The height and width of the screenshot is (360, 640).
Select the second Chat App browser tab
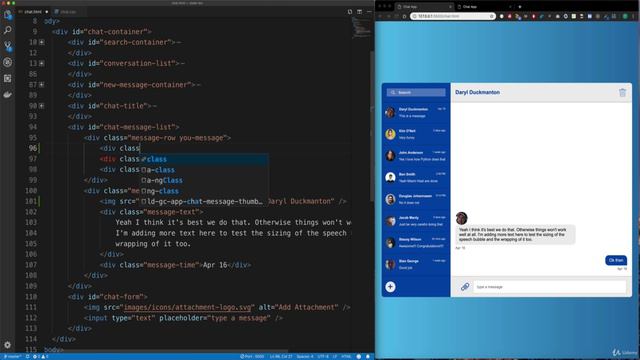pyautogui.click(x=484, y=7)
